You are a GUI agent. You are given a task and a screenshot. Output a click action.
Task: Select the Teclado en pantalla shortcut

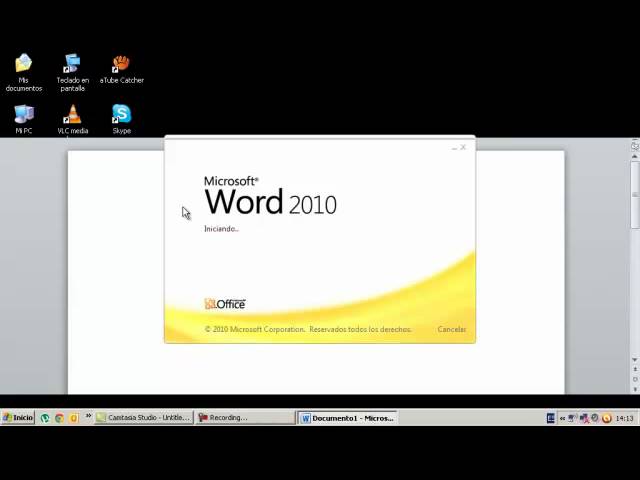point(73,72)
